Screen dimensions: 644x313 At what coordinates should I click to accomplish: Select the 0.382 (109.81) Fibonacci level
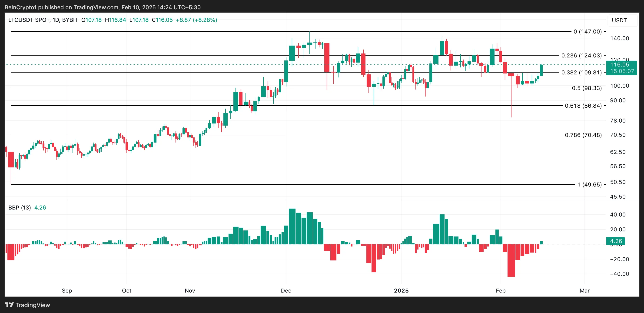[x=581, y=73]
